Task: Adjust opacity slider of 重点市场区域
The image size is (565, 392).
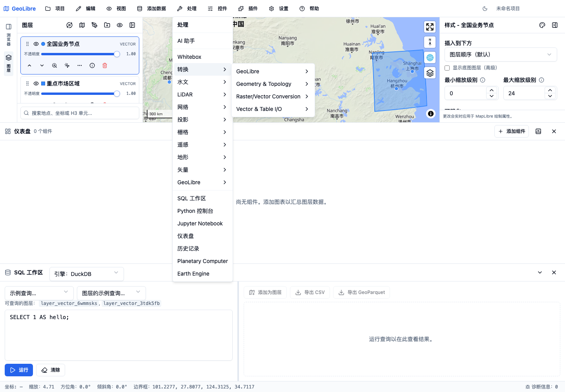Action: pyautogui.click(x=80, y=94)
